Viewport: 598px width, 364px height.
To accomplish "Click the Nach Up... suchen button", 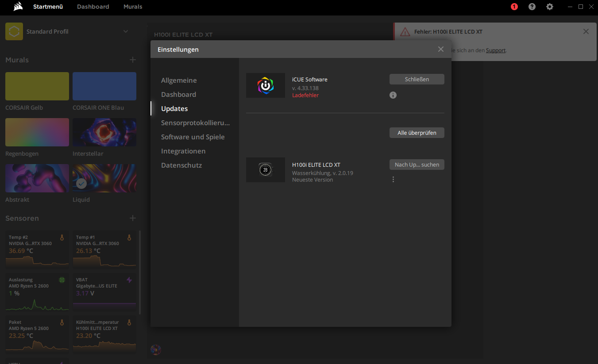I will [417, 165].
